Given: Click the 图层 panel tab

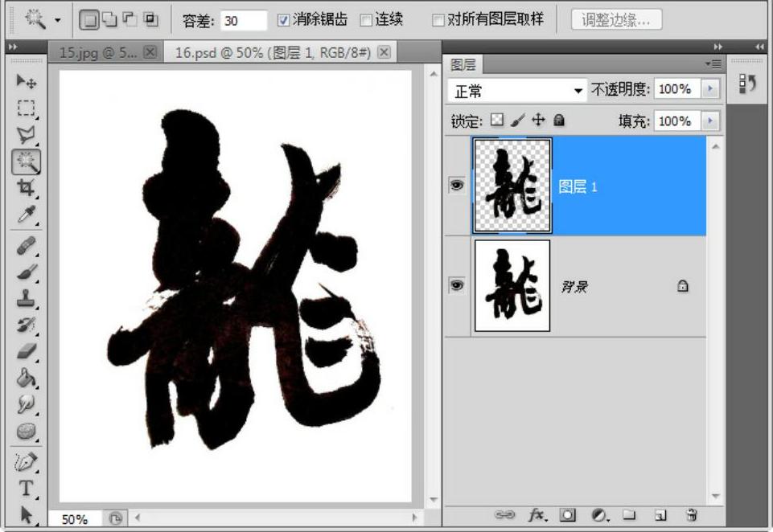Looking at the screenshot, I should tap(463, 65).
